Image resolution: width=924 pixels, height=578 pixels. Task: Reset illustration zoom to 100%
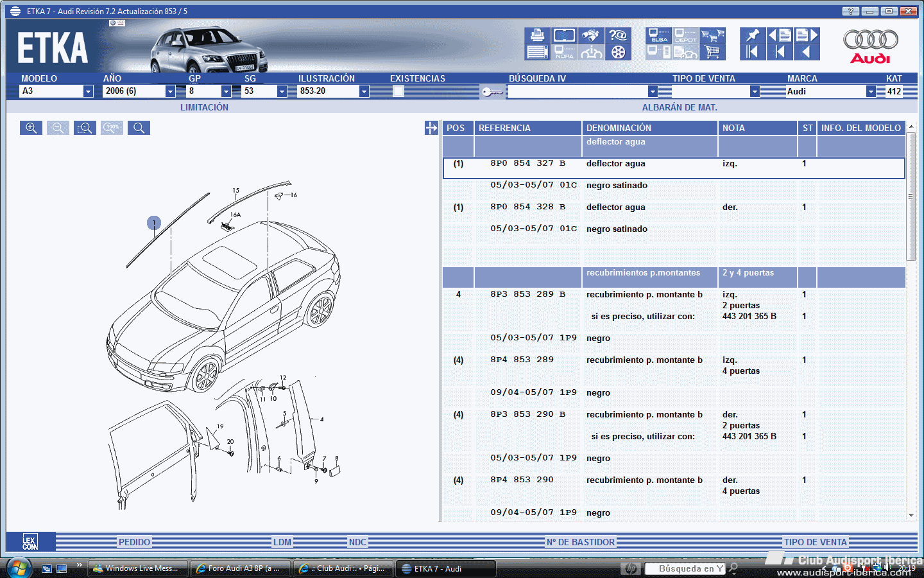click(x=112, y=128)
